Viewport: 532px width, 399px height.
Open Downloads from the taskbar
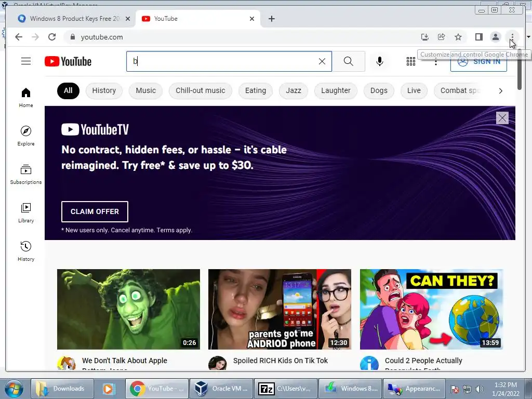click(x=62, y=389)
